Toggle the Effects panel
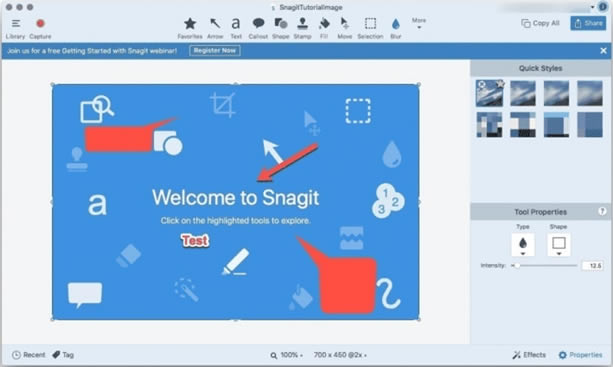The height and width of the screenshot is (367, 613). pos(529,355)
